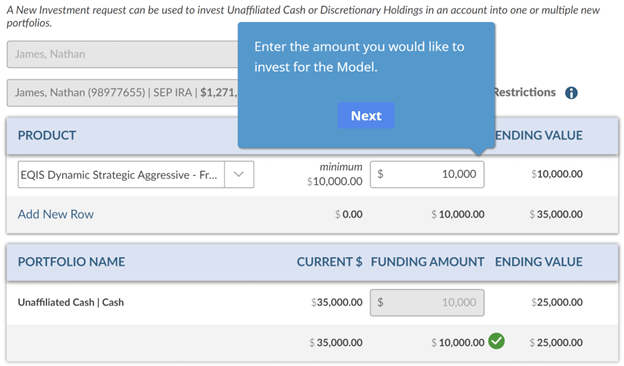Click the $10,000.00 total beside green checkmark
This screenshot has height=366, width=624.
458,343
